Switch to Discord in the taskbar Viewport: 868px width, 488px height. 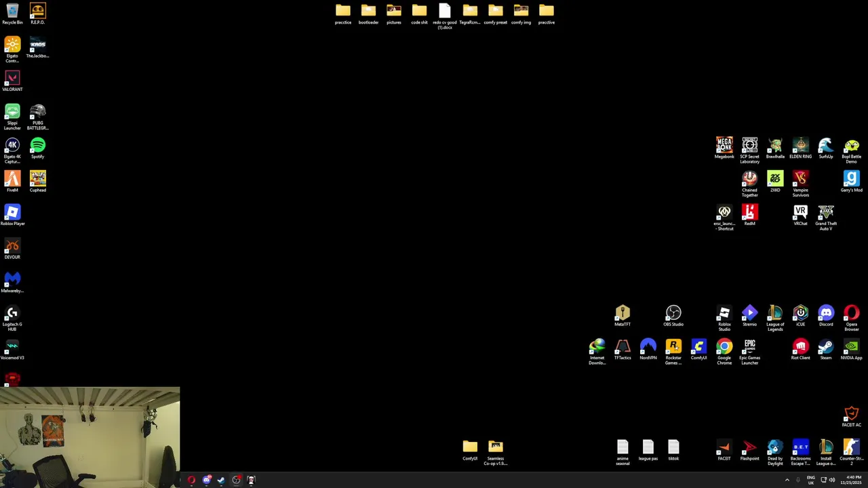(206, 480)
